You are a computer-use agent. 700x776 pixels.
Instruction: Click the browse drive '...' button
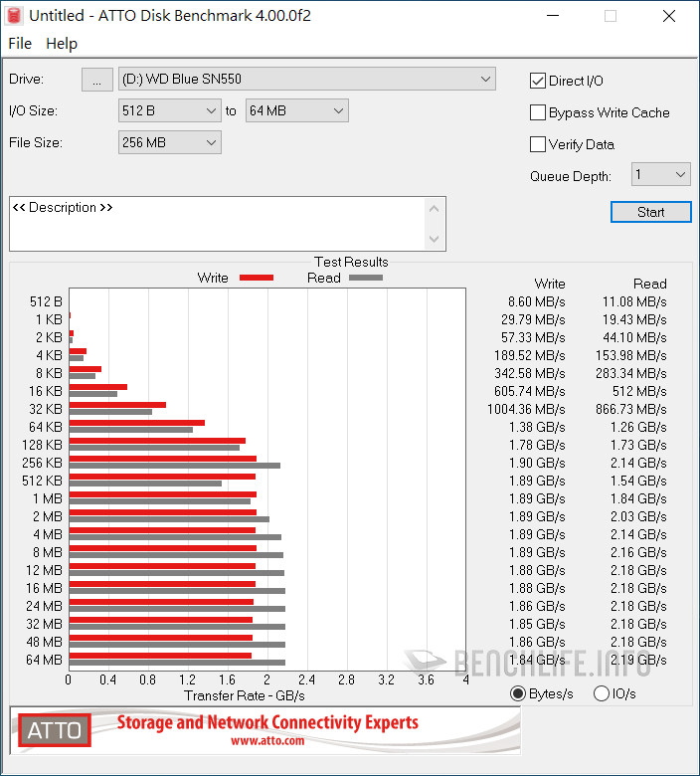[x=97, y=80]
